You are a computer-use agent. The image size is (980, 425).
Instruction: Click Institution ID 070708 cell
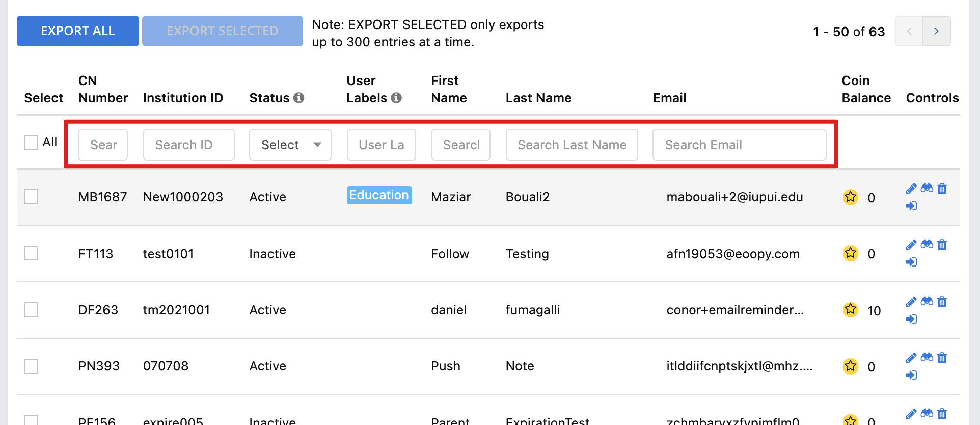click(x=166, y=366)
